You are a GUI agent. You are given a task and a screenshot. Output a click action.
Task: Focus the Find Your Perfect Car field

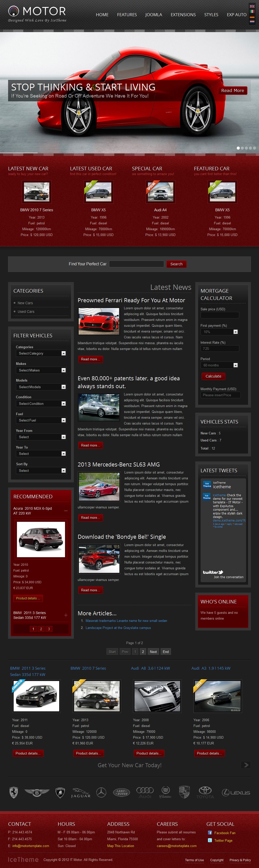(x=137, y=264)
